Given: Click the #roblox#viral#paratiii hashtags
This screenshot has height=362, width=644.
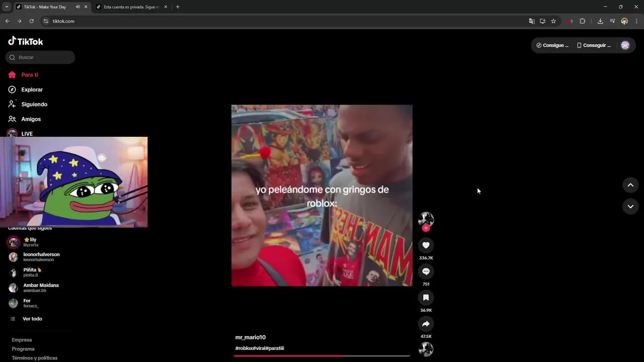Looking at the screenshot, I should pos(260,348).
